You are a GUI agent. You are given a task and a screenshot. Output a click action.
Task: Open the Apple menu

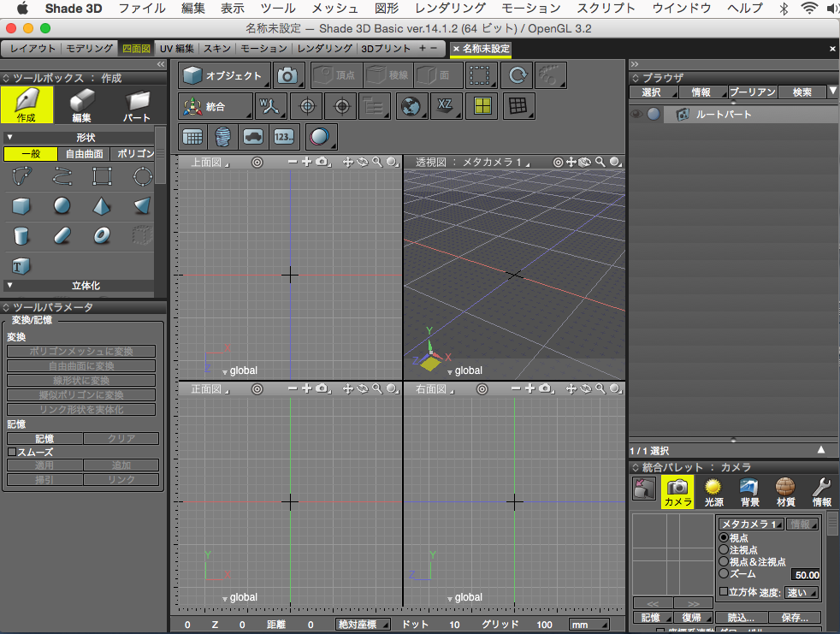tap(22, 8)
